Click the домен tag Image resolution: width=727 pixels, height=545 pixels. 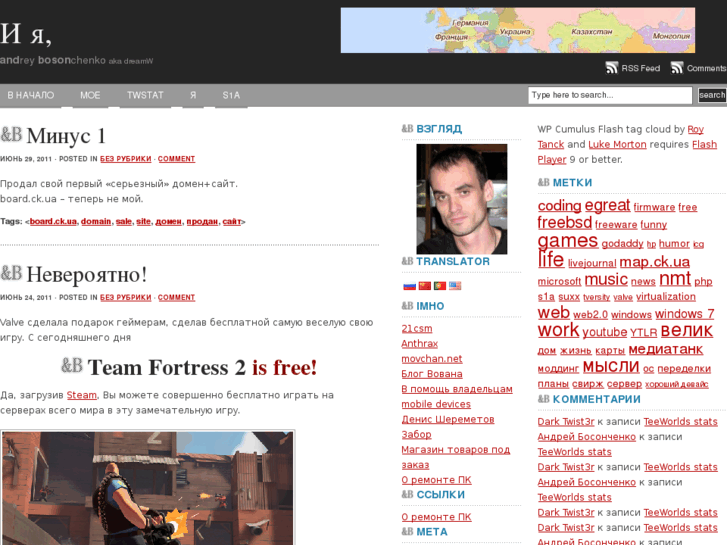[168, 222]
